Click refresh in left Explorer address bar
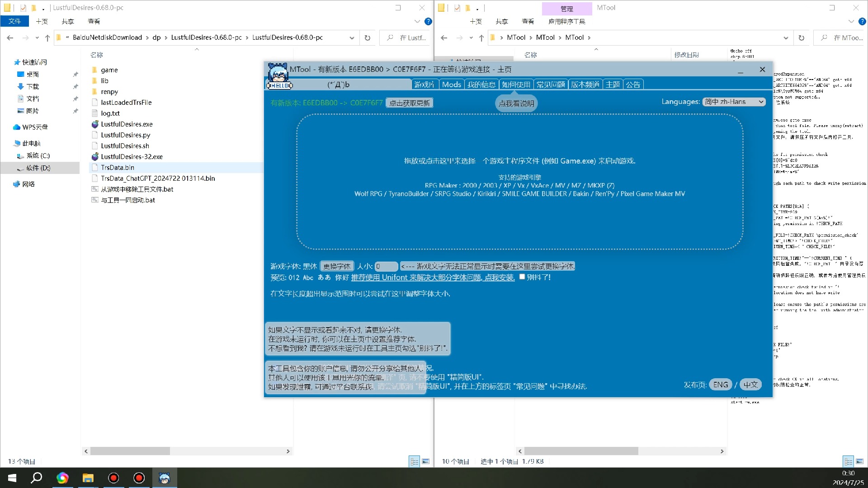The width and height of the screenshot is (868, 488). coord(368,38)
